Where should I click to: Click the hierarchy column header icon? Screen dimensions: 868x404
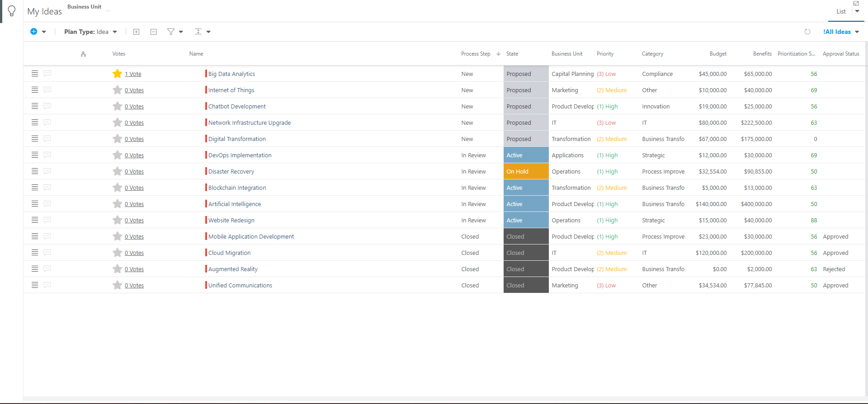click(x=83, y=54)
